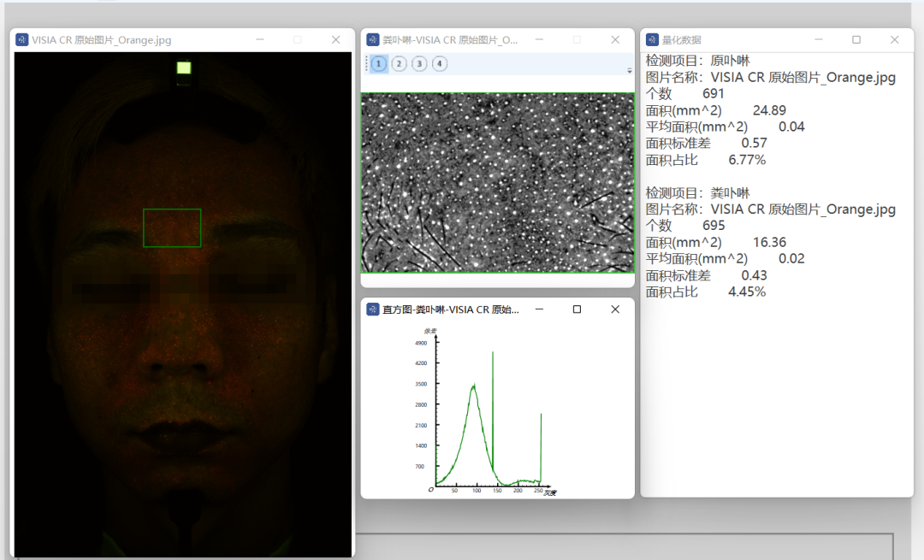This screenshot has height=560, width=924.
Task: Click grayscale porphyrin detection image
Action: click(497, 183)
